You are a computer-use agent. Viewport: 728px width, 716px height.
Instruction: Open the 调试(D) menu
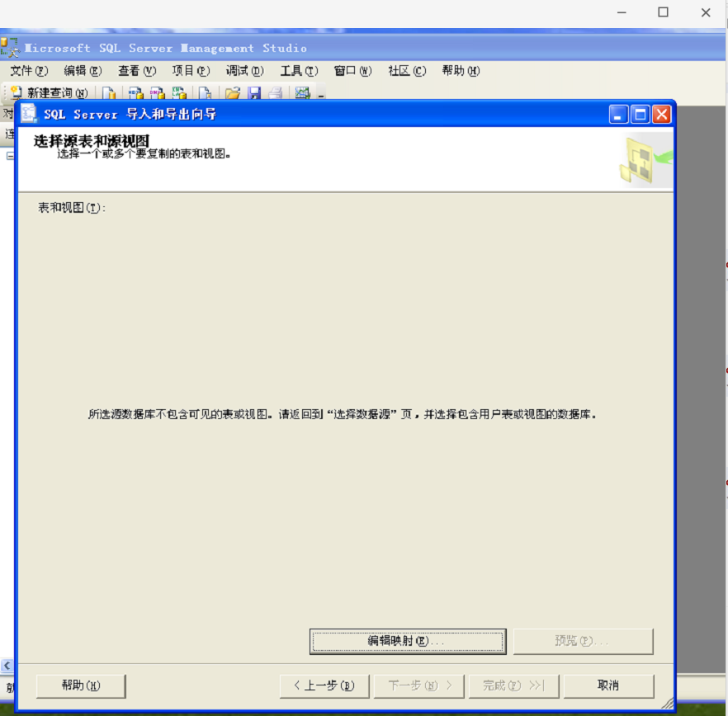click(x=244, y=71)
